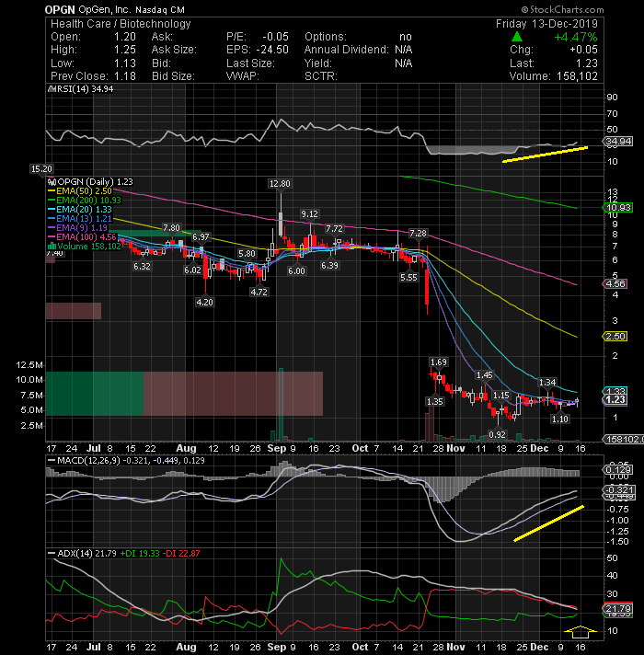Click the 'MACD(12,26,9)' indicator title
Screen dimensions: 644x655
pos(88,460)
